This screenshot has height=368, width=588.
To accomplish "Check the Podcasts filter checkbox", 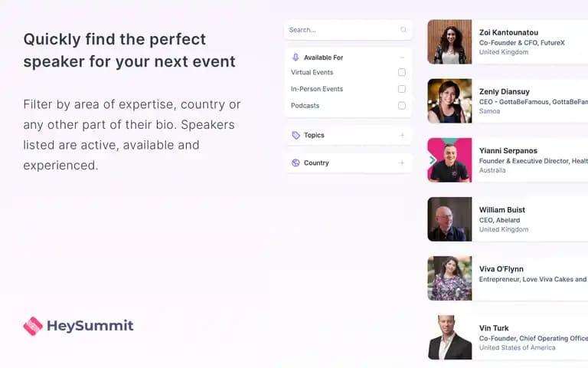I will pyautogui.click(x=402, y=106).
